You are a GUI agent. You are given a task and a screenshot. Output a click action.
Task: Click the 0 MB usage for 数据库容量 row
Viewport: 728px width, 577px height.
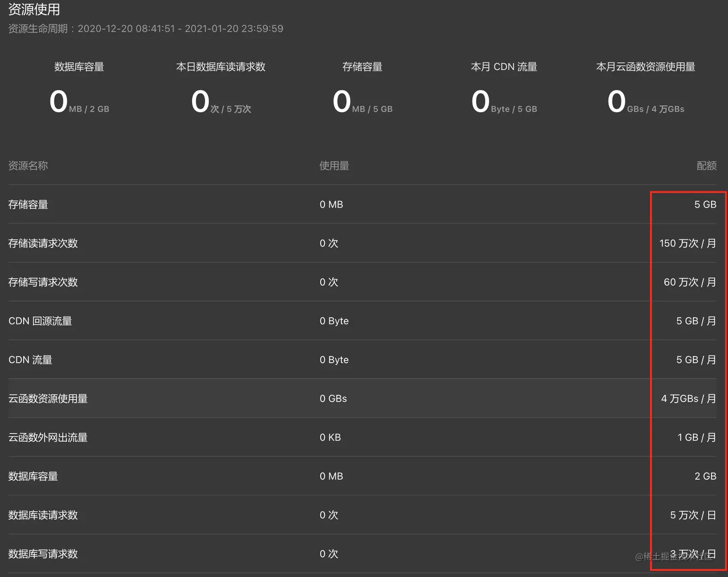click(x=331, y=476)
